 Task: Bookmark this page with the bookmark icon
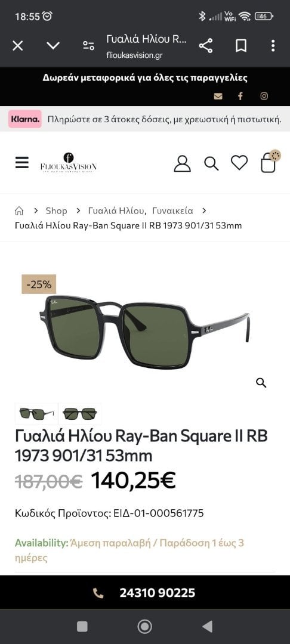pos(241,45)
